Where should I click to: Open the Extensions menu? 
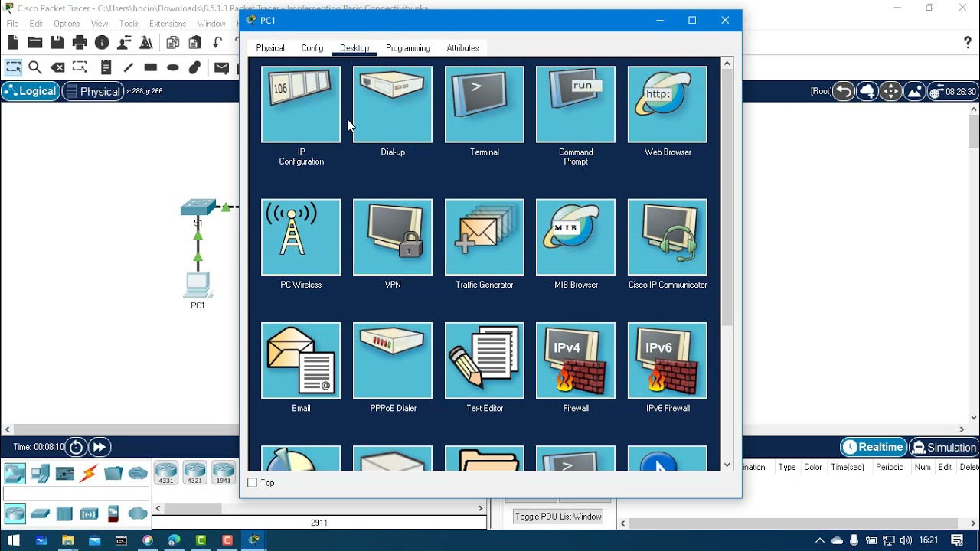click(x=168, y=24)
